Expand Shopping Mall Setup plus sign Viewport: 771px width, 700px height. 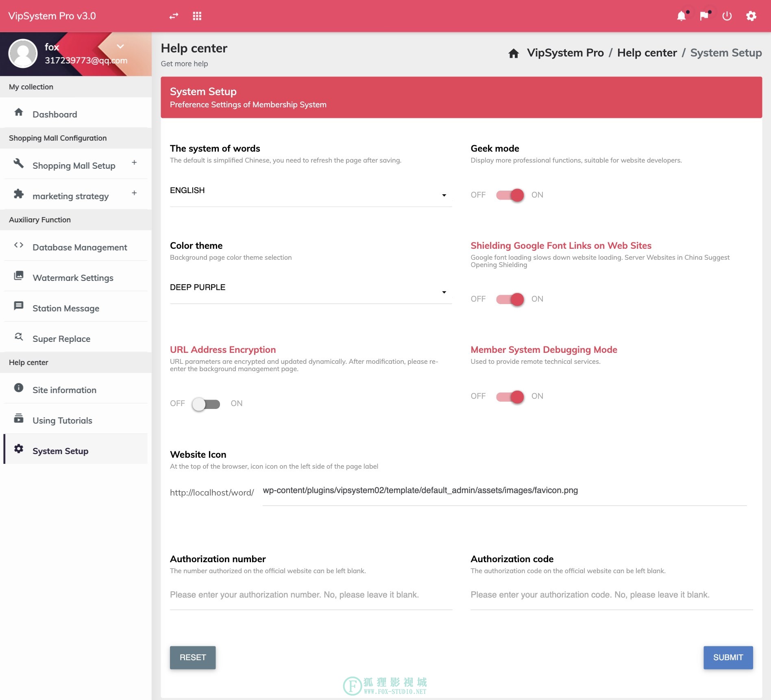point(134,163)
